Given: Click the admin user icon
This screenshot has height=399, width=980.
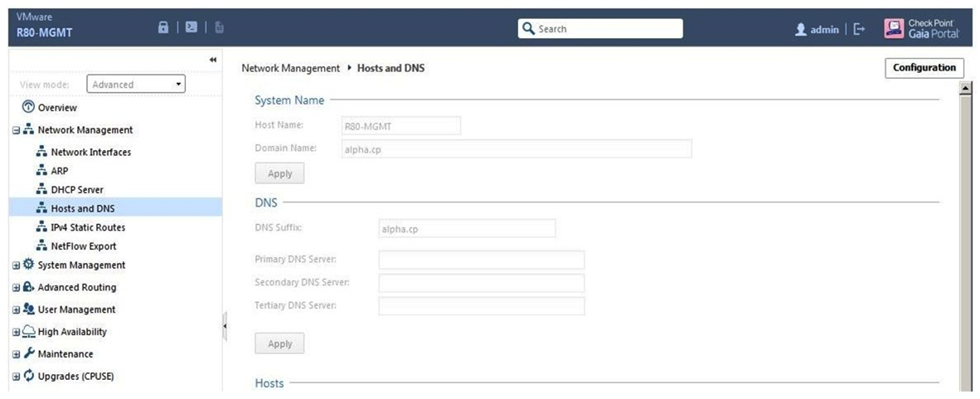Looking at the screenshot, I should coord(801,29).
